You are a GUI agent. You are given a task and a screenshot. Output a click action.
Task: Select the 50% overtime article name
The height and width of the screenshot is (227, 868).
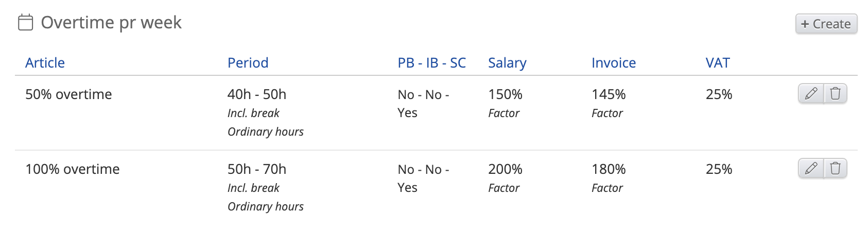click(x=68, y=94)
